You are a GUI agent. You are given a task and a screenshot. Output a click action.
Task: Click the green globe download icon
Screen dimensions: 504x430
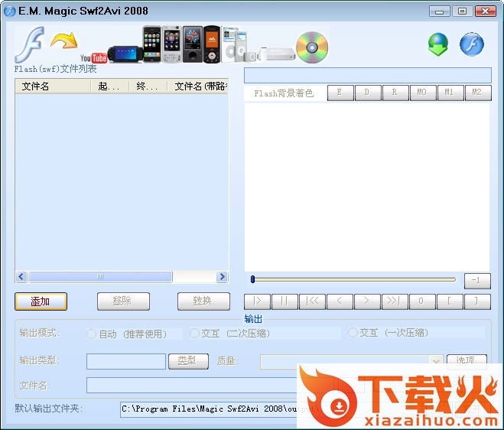coord(438,44)
